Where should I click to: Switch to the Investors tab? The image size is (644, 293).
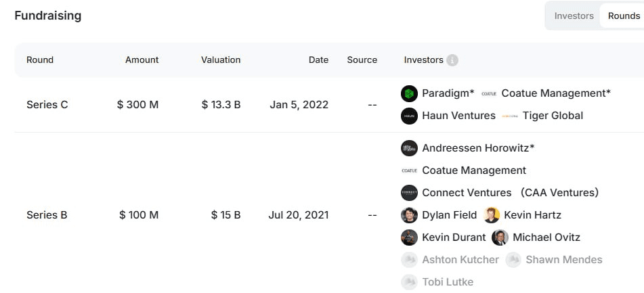point(574,16)
